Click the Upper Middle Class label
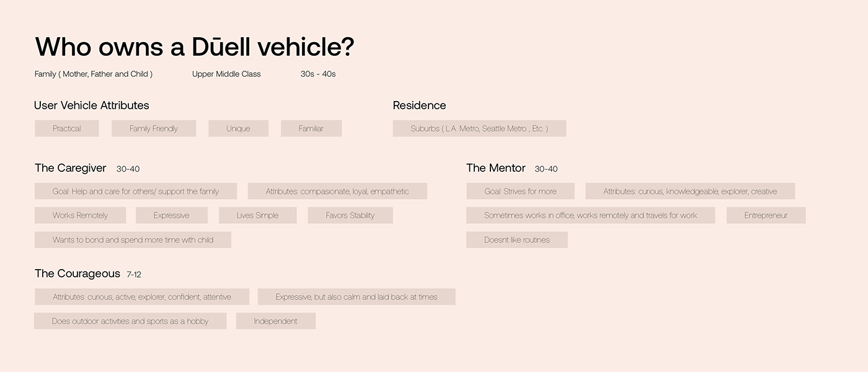The width and height of the screenshot is (868, 372). click(x=226, y=74)
